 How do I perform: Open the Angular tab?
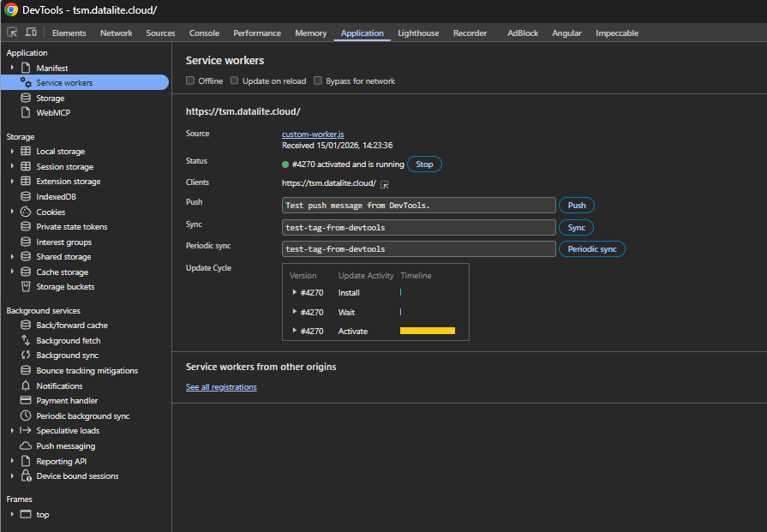[566, 33]
